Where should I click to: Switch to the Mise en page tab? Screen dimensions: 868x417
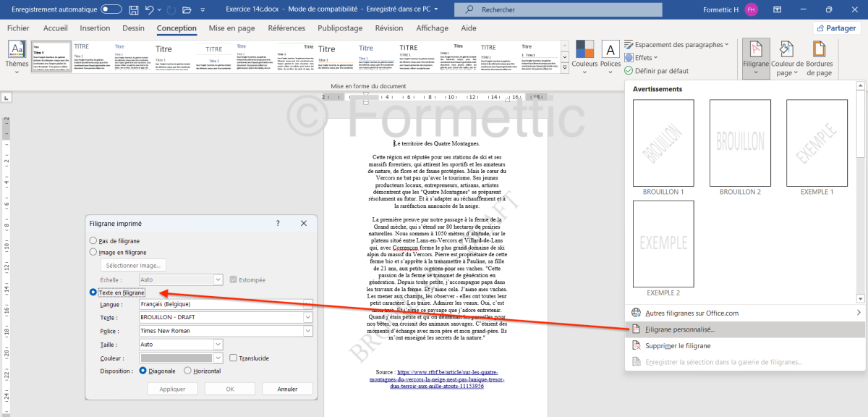(x=231, y=28)
